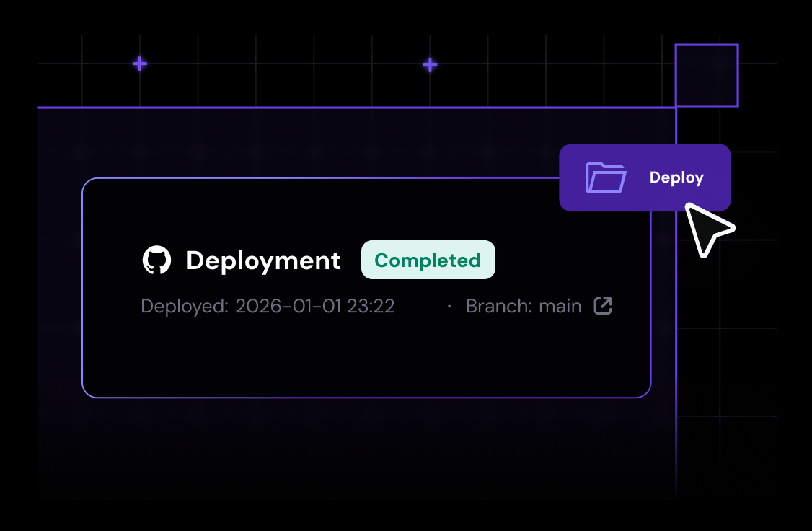This screenshot has width=812, height=531.
Task: Toggle the Deploy action button state
Action: [645, 177]
